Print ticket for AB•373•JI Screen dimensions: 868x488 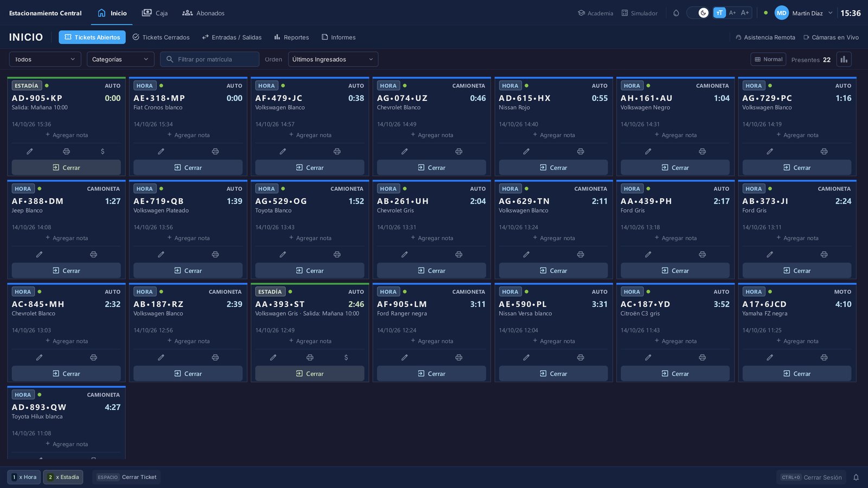coord(824,254)
